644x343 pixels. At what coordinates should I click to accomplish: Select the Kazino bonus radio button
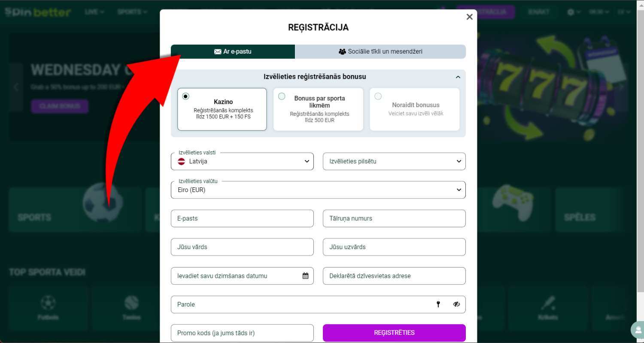[x=185, y=96]
